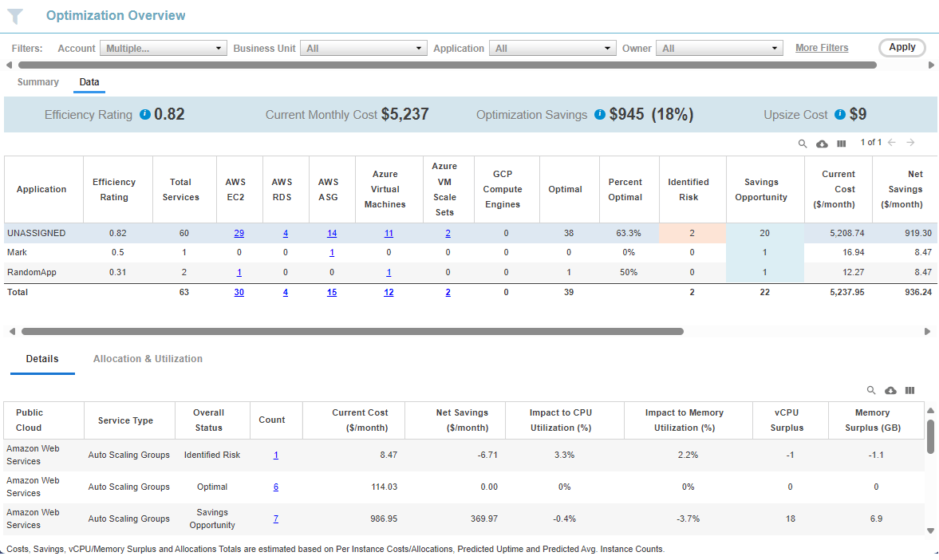Click the filter funnel icon
The image size is (939, 560).
pos(15,16)
